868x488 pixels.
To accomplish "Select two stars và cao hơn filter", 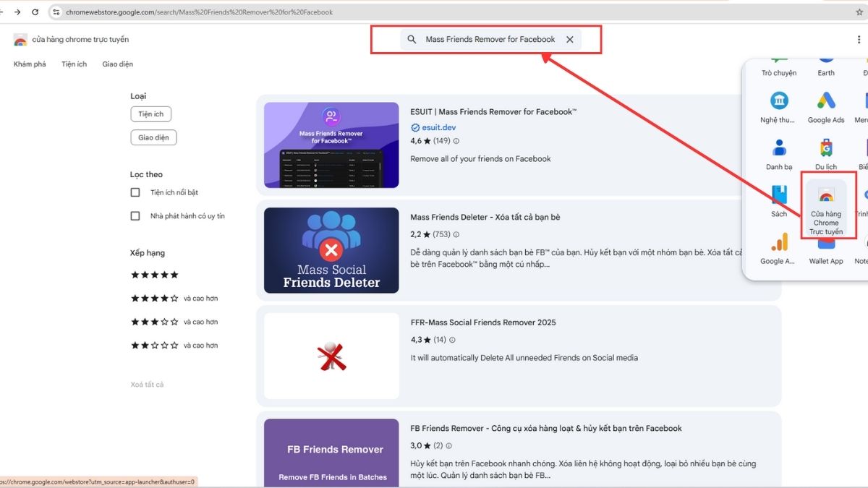I will tap(174, 346).
